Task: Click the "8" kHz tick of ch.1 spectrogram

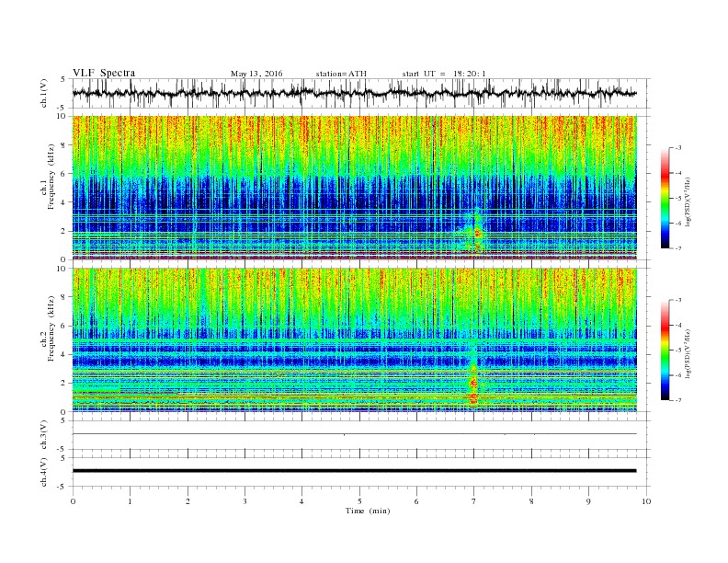Action: (64, 145)
